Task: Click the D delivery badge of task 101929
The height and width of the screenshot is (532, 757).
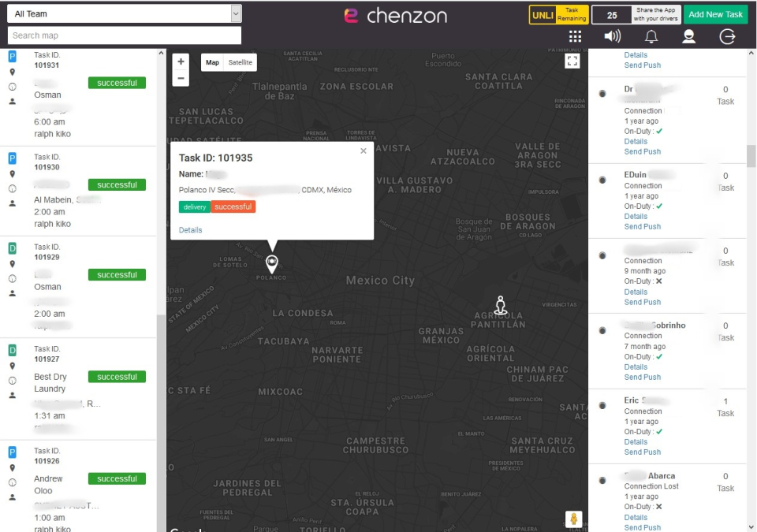Action: point(13,248)
